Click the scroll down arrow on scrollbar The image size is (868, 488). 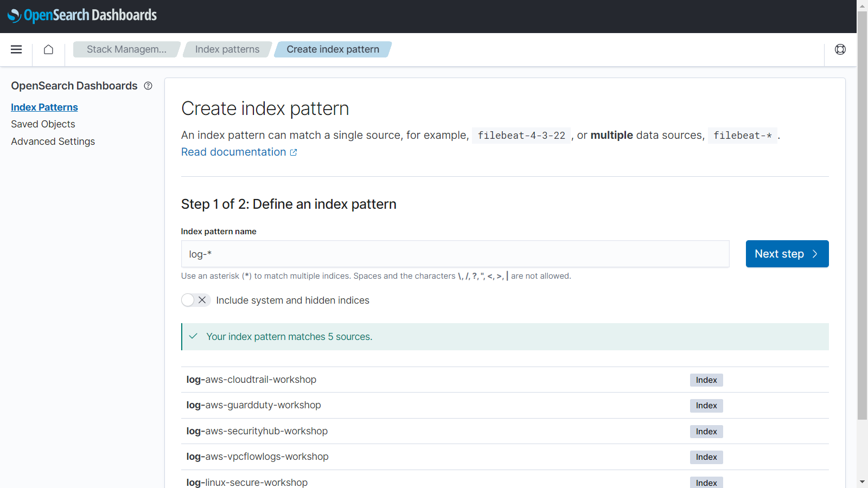862,481
